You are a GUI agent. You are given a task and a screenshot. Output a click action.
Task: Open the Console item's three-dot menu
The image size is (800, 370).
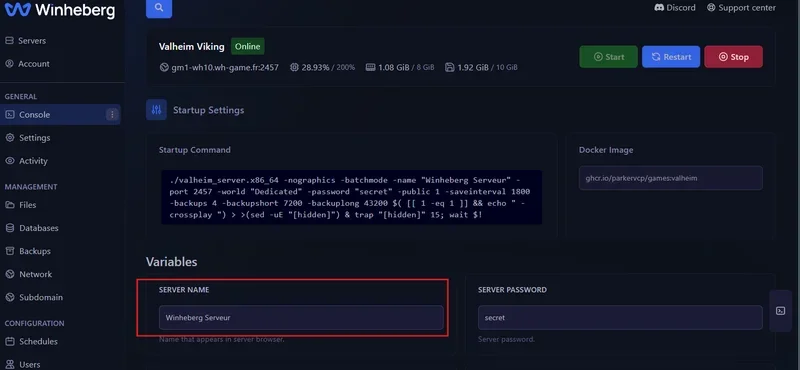[x=112, y=114]
